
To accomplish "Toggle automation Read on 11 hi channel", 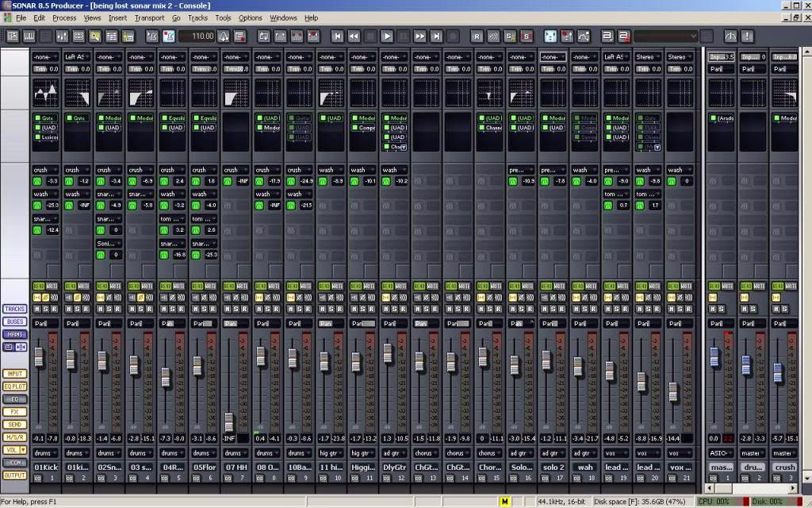I will pos(324,286).
